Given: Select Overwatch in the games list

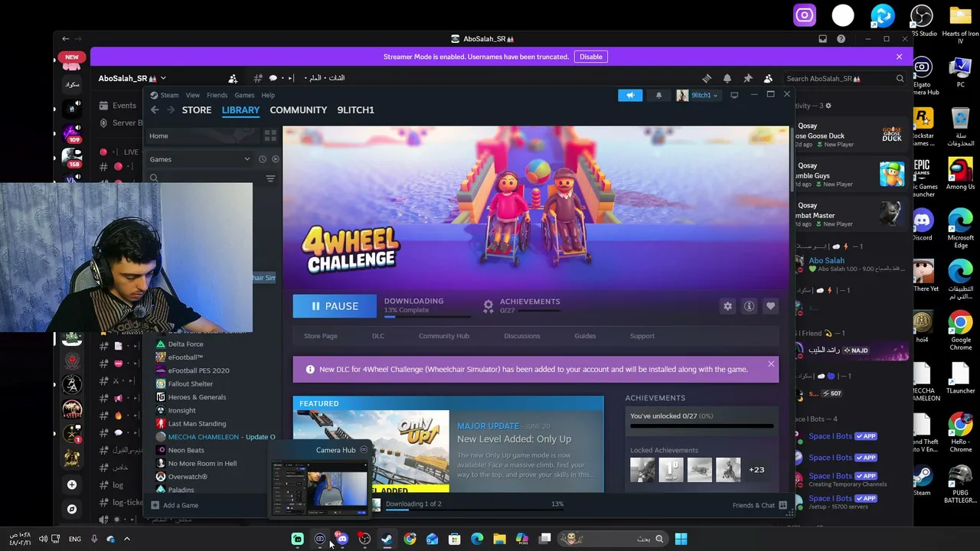Looking at the screenshot, I should pyautogui.click(x=188, y=477).
